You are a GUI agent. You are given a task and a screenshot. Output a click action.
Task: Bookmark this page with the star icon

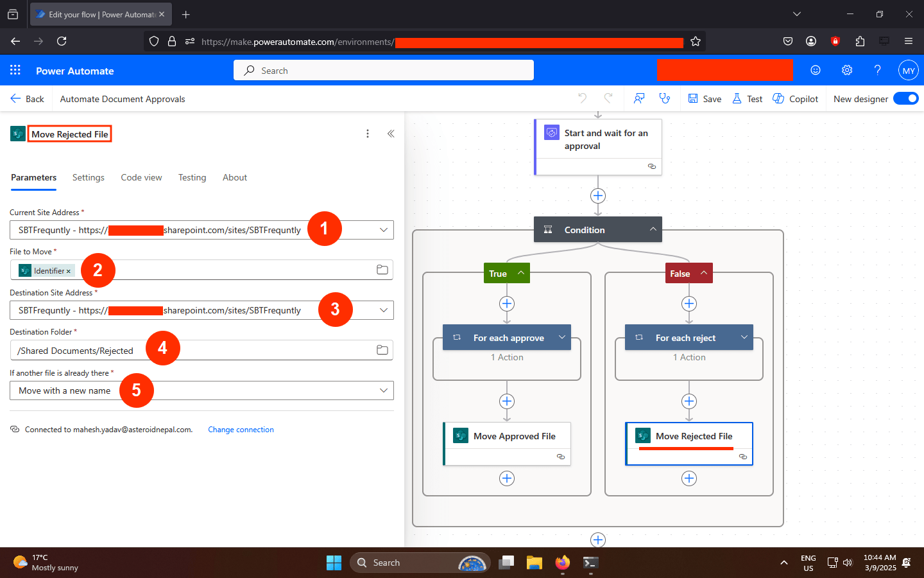[696, 41]
